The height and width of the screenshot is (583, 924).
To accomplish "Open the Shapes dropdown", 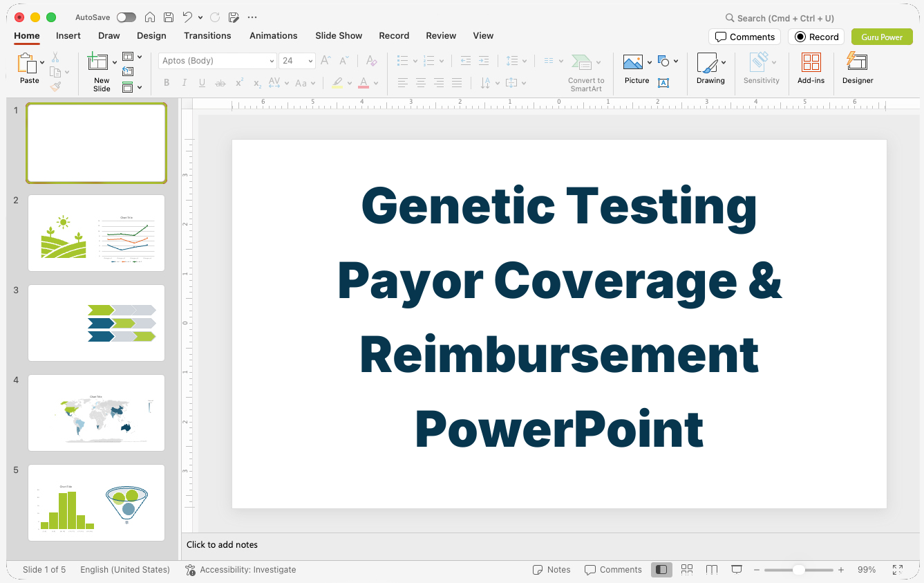I will tap(668, 61).
